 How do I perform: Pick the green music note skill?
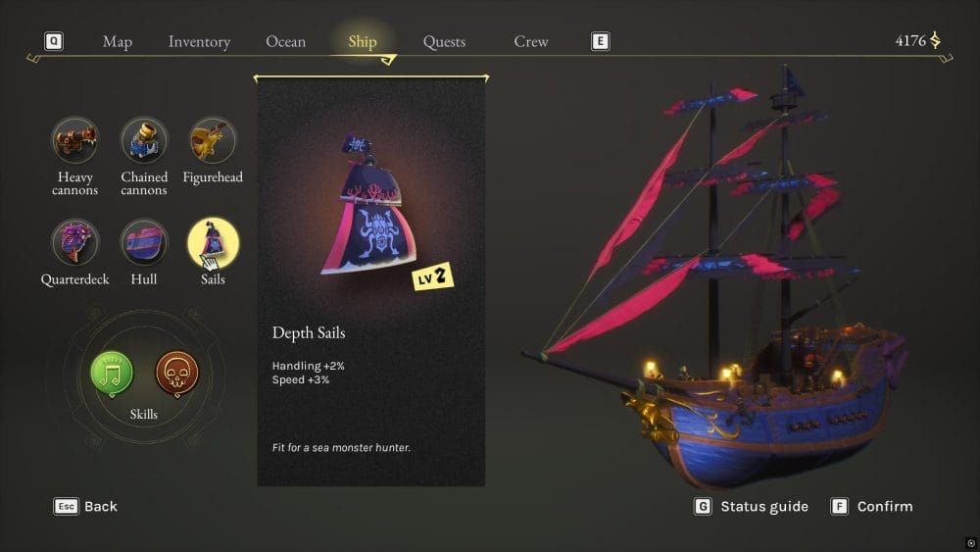(112, 373)
